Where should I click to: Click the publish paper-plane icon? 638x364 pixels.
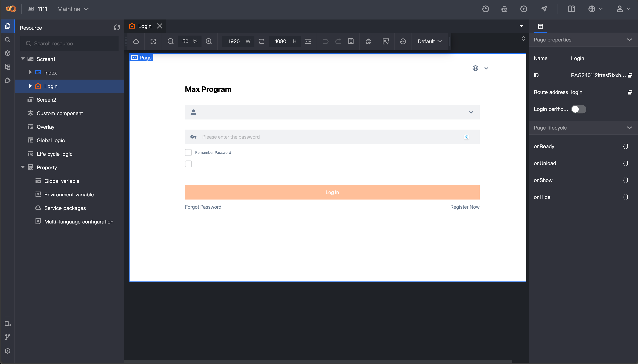point(544,9)
